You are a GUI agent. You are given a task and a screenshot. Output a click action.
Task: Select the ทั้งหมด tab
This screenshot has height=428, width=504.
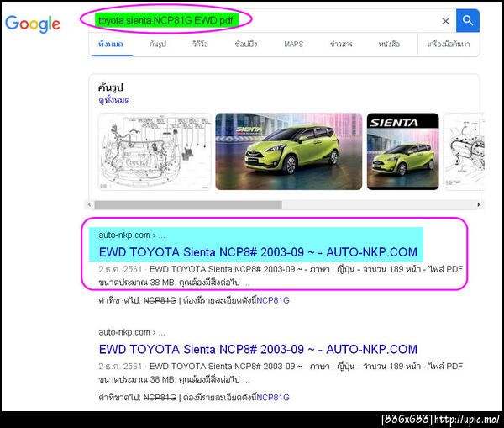[x=111, y=44]
